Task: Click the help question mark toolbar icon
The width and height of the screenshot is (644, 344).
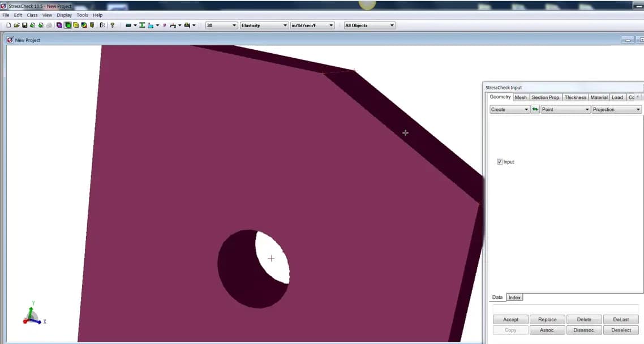Action: [112, 25]
